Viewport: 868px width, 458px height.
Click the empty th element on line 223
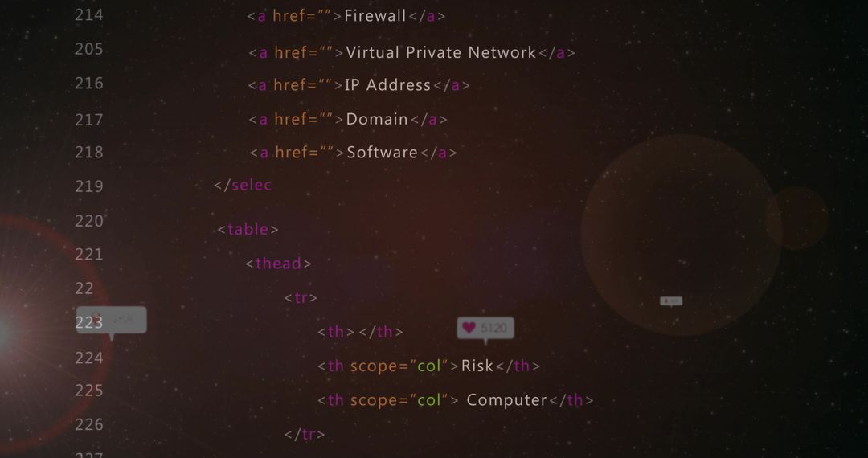pos(360,331)
